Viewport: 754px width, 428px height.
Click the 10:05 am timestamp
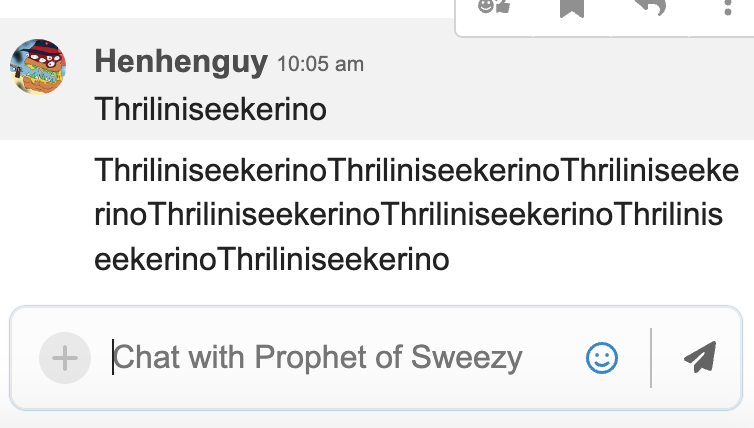tap(320, 65)
